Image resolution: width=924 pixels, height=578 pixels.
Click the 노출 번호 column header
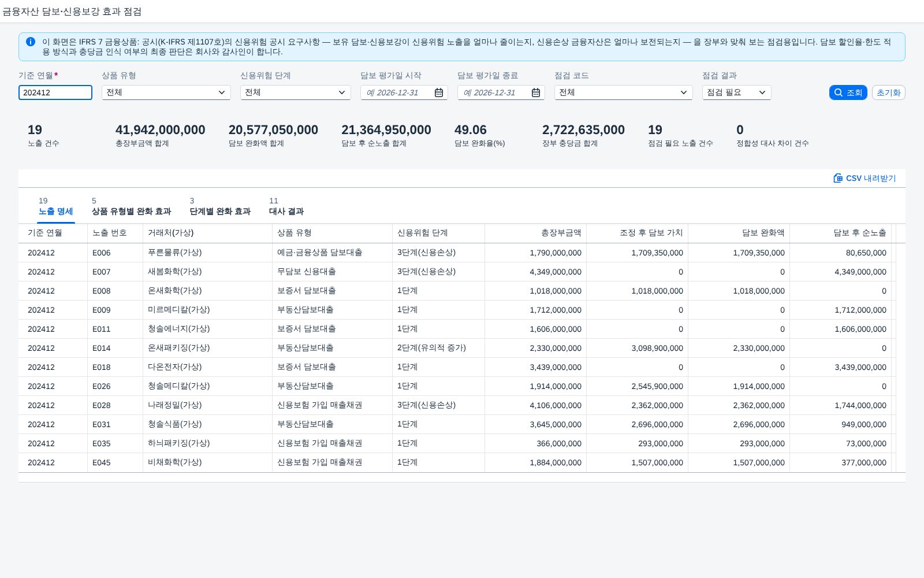(x=115, y=233)
